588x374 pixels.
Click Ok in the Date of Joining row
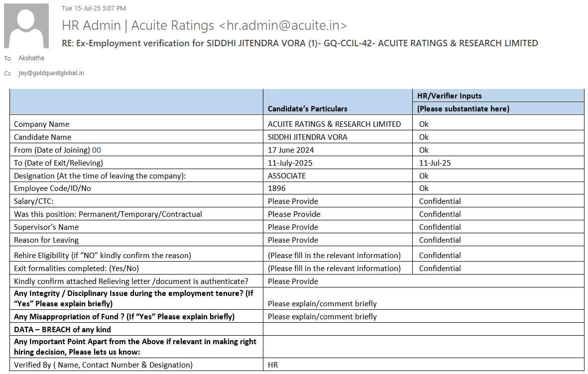click(424, 150)
